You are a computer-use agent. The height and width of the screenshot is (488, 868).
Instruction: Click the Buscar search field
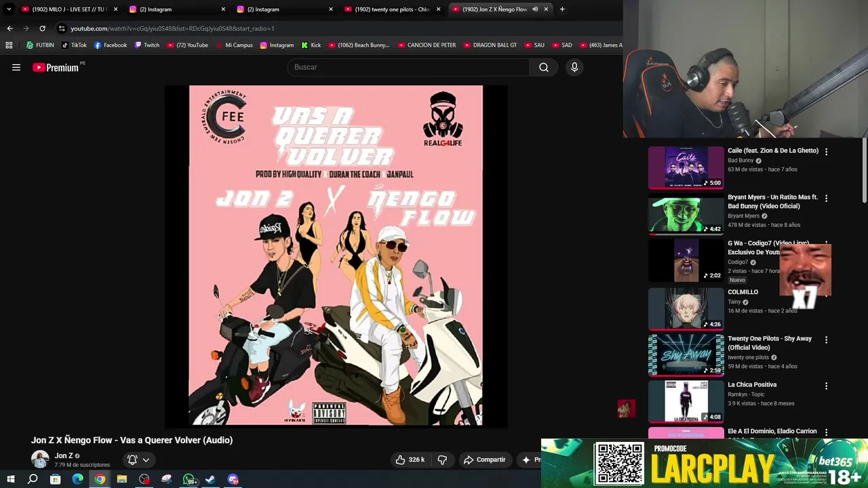(409, 67)
